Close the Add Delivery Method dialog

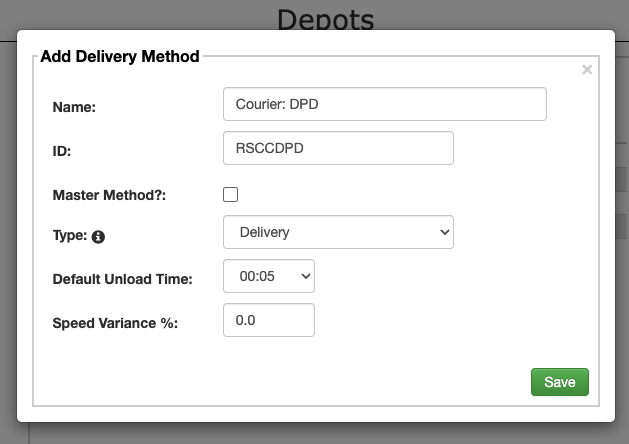click(587, 70)
